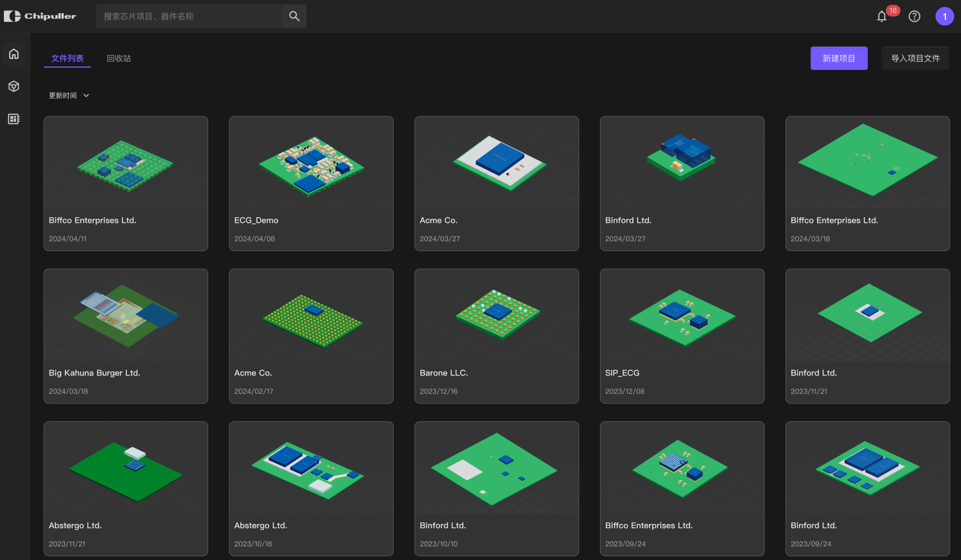
Task: Open the notifications bell
Action: [x=882, y=16]
